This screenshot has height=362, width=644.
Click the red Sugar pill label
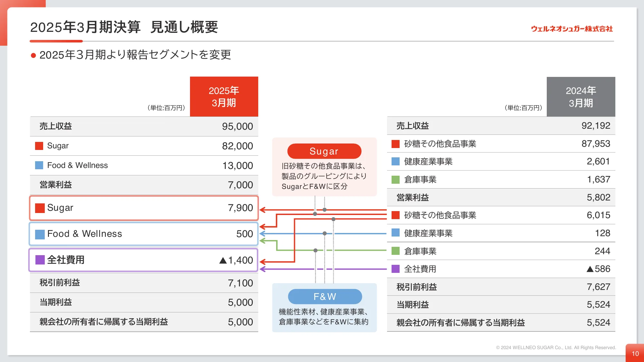(324, 151)
